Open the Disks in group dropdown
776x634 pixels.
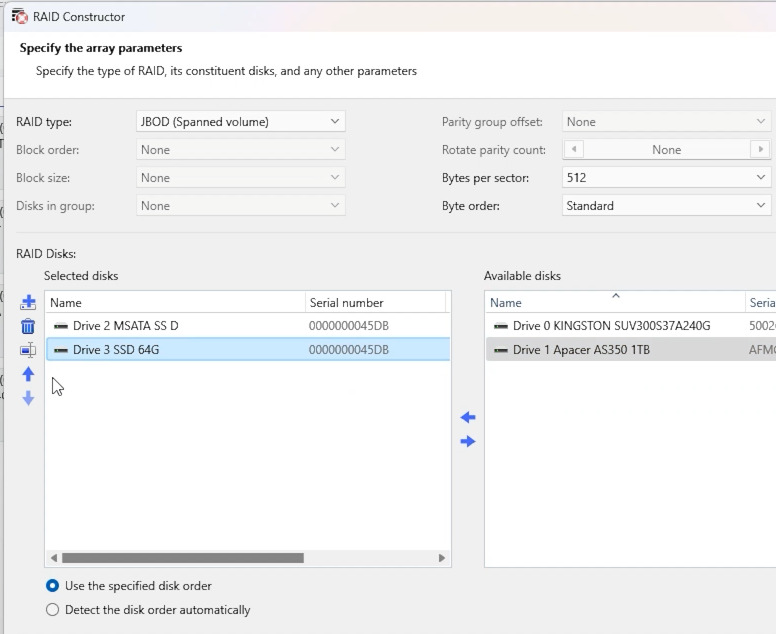click(241, 205)
